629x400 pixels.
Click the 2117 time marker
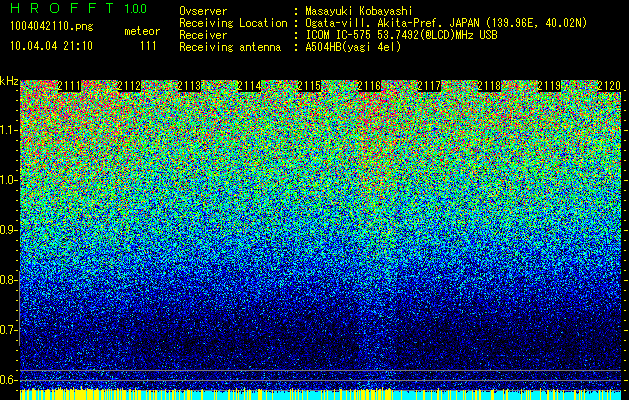click(429, 86)
